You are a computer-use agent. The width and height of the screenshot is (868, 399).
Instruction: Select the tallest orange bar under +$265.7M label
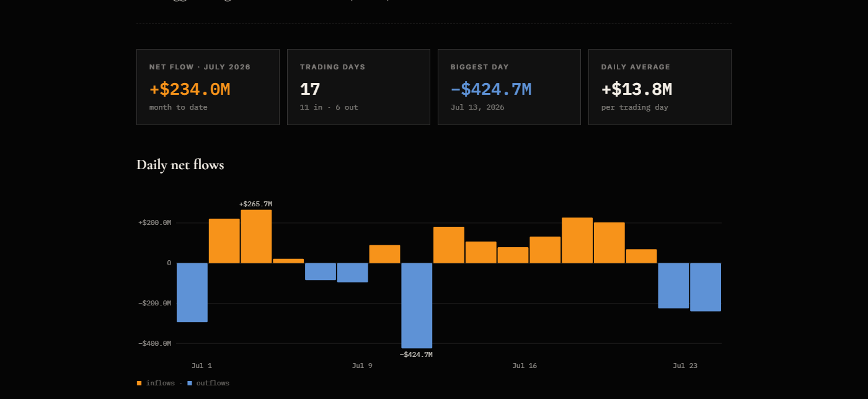tap(256, 237)
